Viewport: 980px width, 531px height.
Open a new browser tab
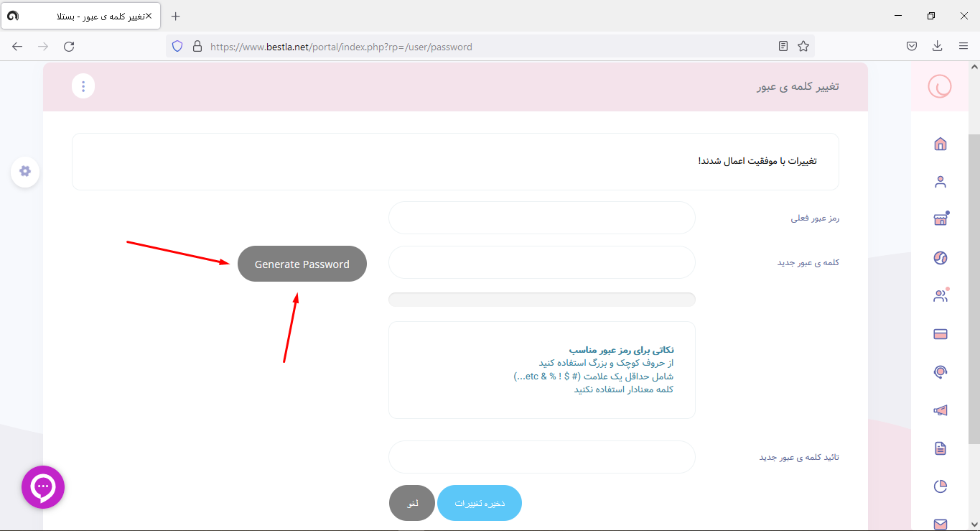pyautogui.click(x=176, y=16)
